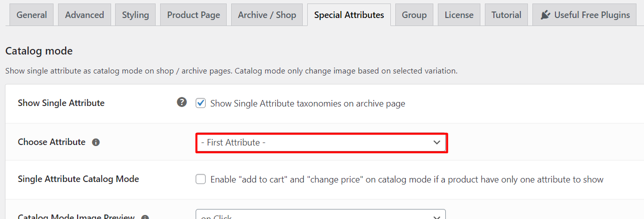Select the Product Page tab
The width and height of the screenshot is (644, 219).
tap(194, 15)
